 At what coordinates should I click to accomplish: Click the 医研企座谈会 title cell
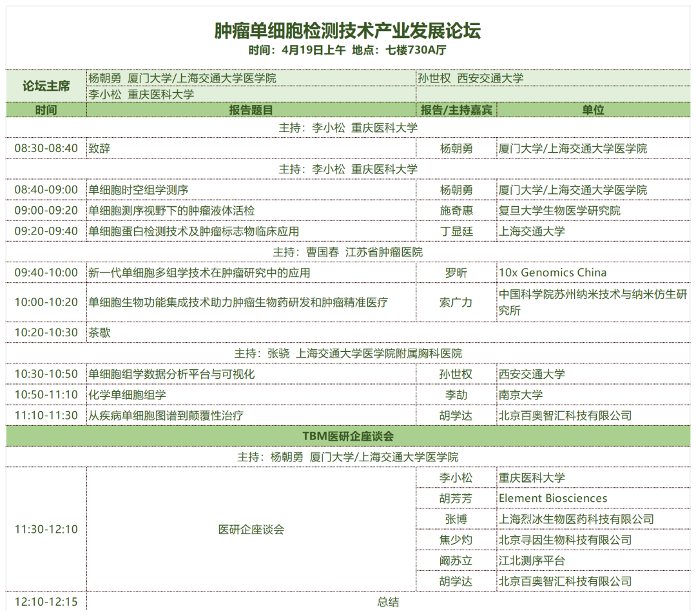click(x=251, y=530)
